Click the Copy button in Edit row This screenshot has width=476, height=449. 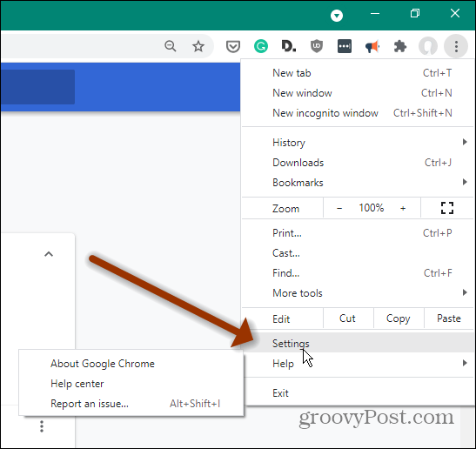(399, 318)
